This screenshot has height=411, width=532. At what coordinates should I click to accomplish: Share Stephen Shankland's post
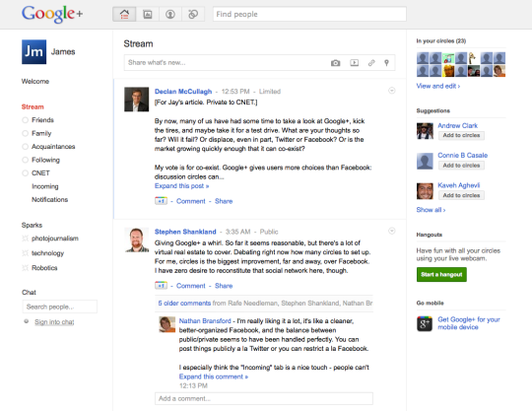[224, 286]
